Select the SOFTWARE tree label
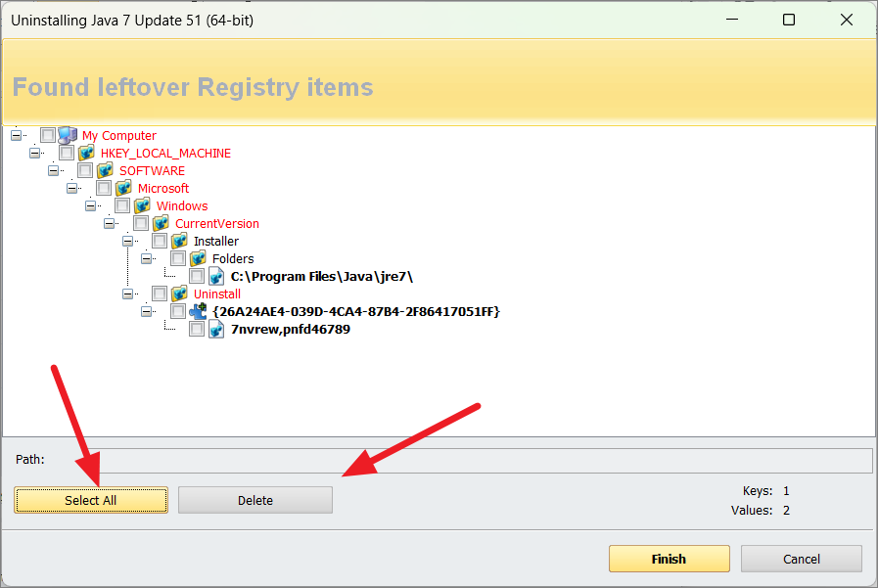The image size is (878, 588). pyautogui.click(x=152, y=170)
